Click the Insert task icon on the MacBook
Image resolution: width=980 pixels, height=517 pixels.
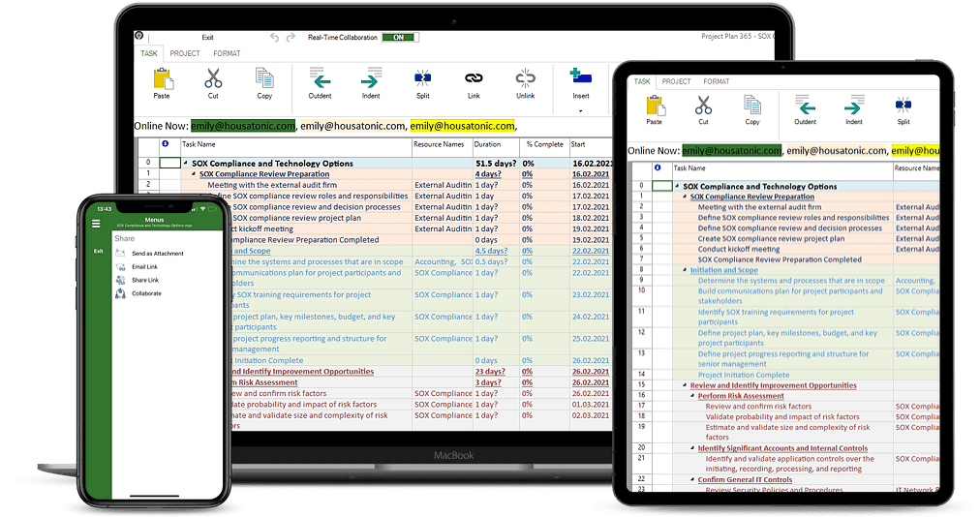click(x=581, y=76)
